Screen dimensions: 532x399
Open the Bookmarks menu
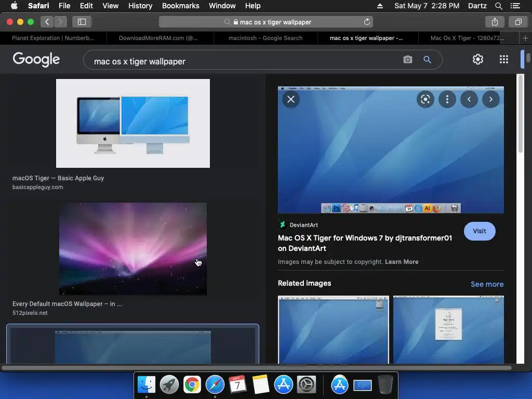coord(180,6)
